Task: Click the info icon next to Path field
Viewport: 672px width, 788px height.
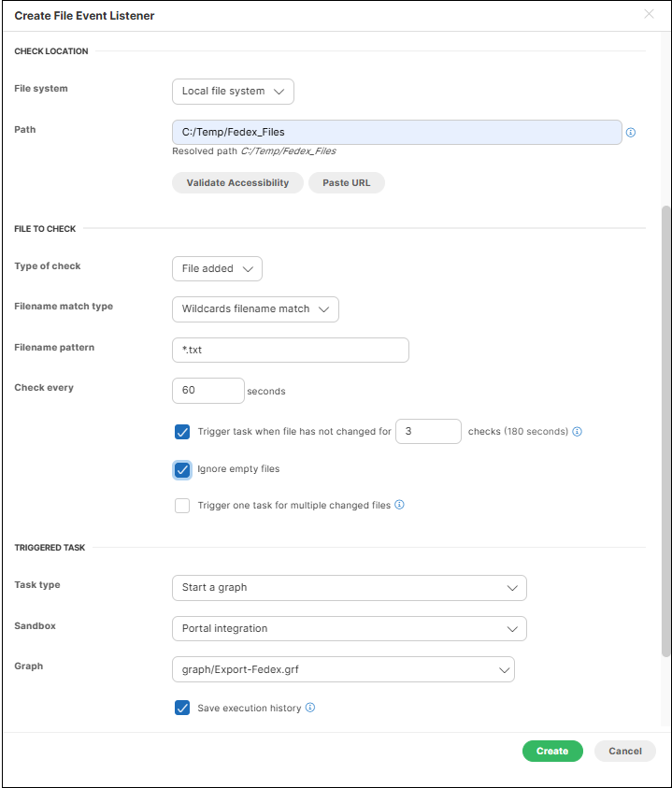Action: (x=630, y=133)
